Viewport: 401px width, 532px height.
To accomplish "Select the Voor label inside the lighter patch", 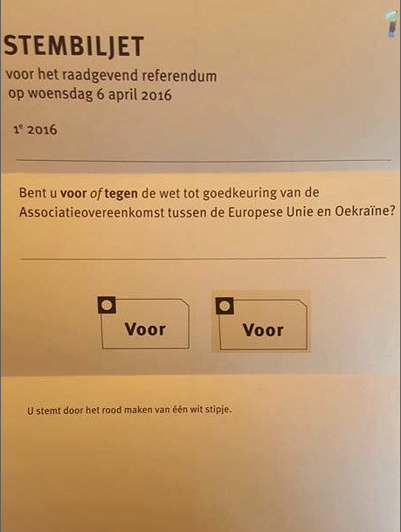I will [263, 330].
